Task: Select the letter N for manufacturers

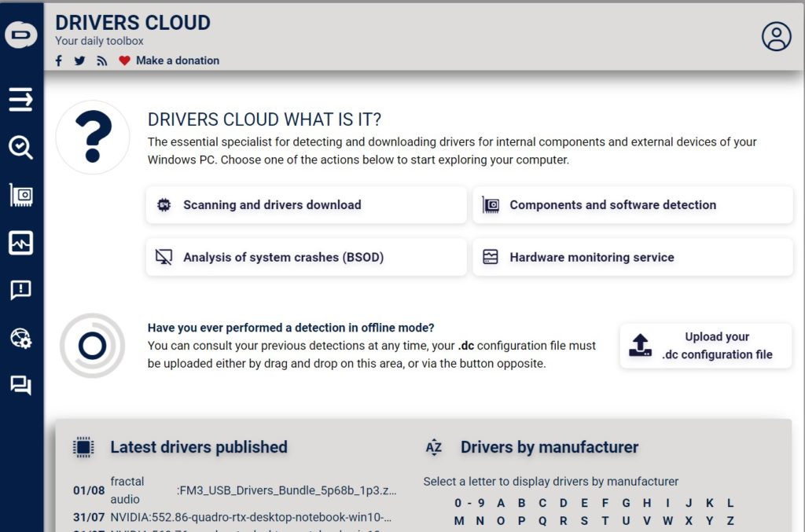Action: [x=479, y=520]
